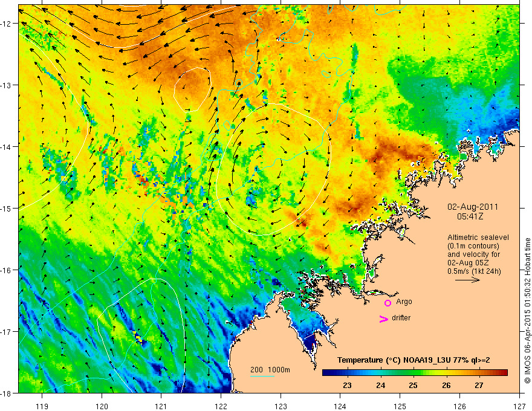Image resolution: width=532 pixels, height=411 pixels.
Task: Click the longitude label 119
Action: tap(42, 407)
